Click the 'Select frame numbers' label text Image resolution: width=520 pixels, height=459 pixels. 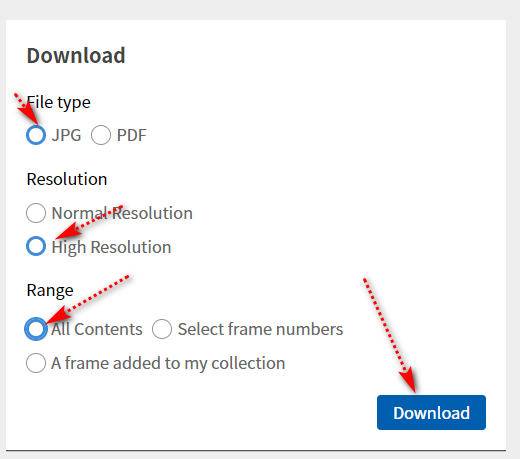click(x=260, y=329)
